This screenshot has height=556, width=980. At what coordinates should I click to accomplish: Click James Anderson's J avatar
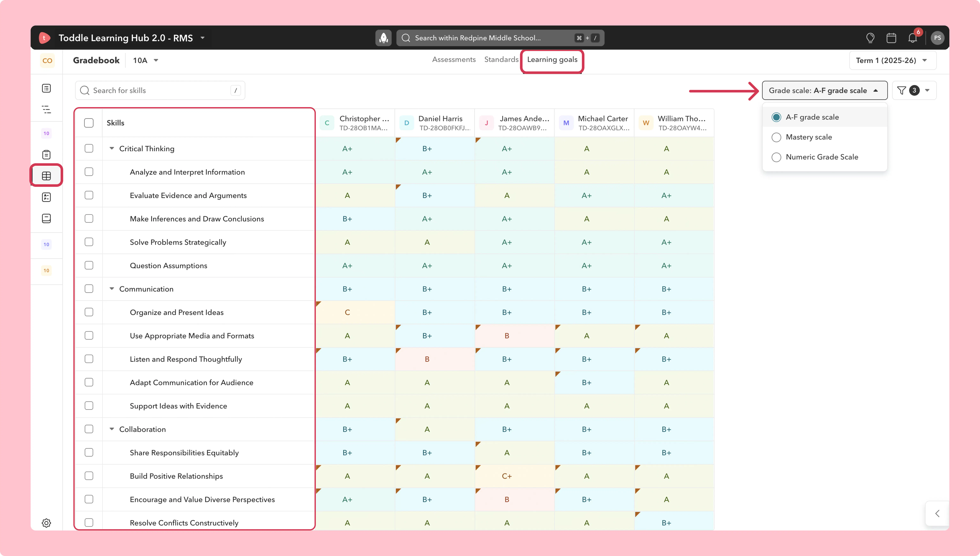[486, 123]
